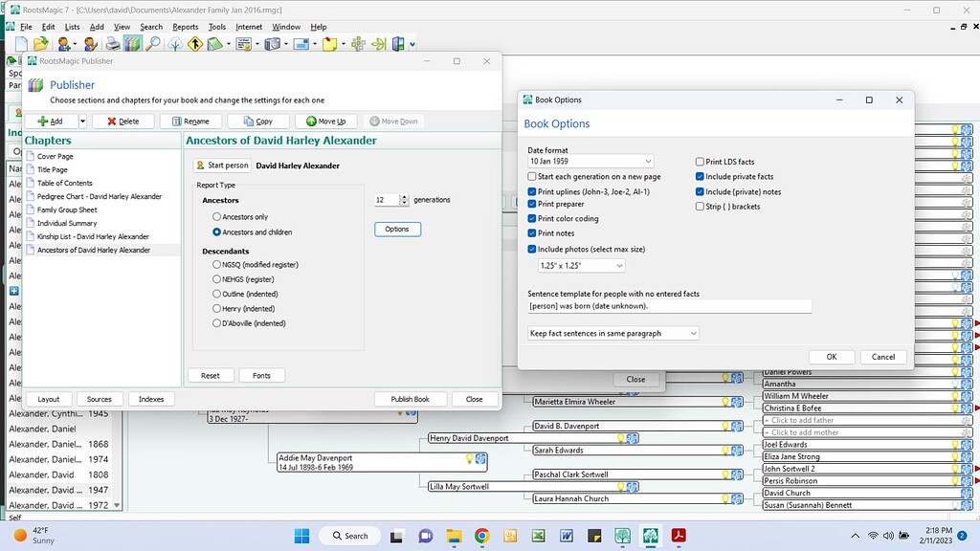980x551 pixels.
Task: Click the printer icon in the main toolbar
Action: [113, 44]
